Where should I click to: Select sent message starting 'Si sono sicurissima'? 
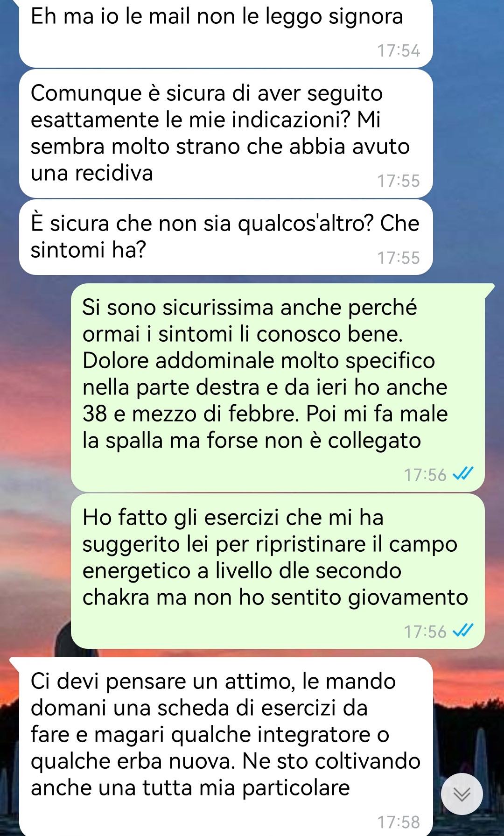[278, 387]
